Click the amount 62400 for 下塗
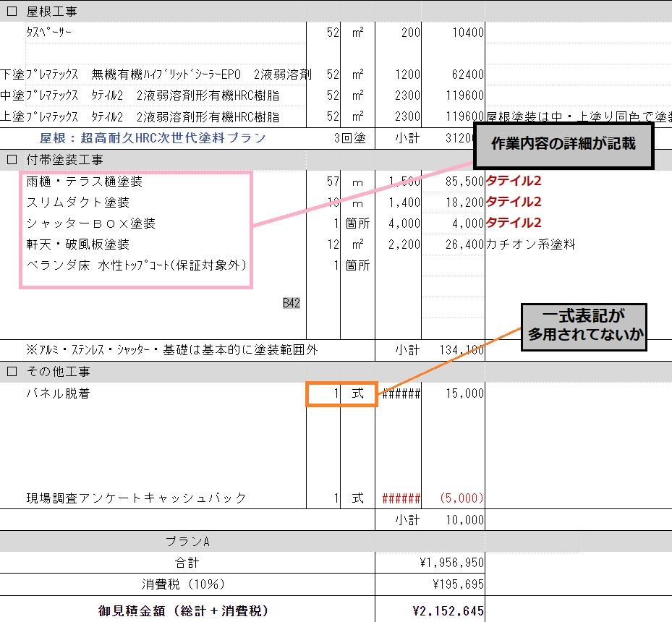Screen dimensions: 672x622 (468, 74)
